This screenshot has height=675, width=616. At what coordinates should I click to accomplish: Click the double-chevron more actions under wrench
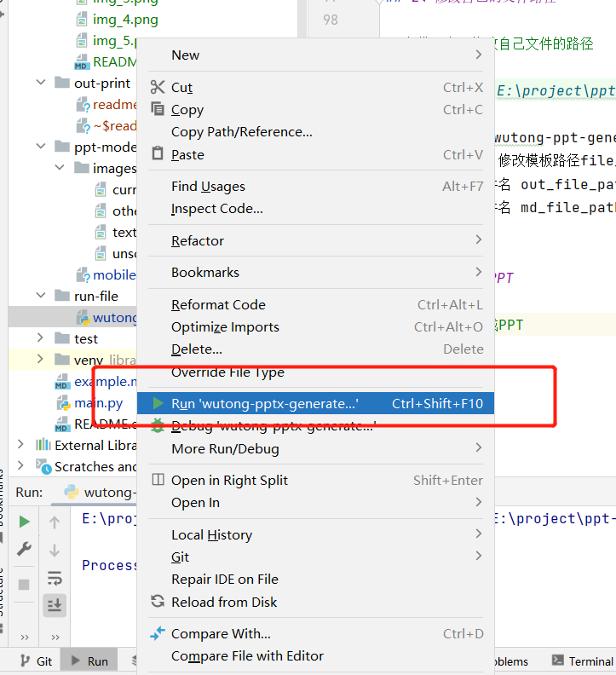point(24,637)
